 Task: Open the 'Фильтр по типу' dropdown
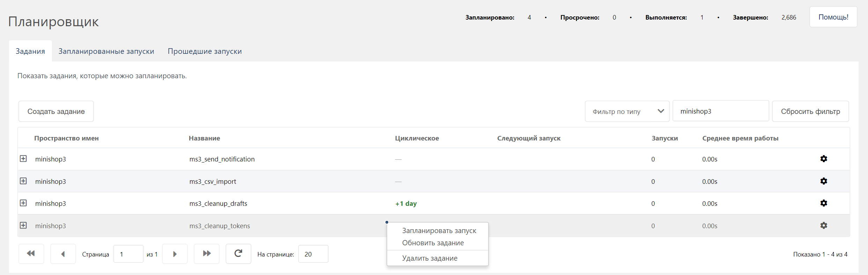pos(627,111)
